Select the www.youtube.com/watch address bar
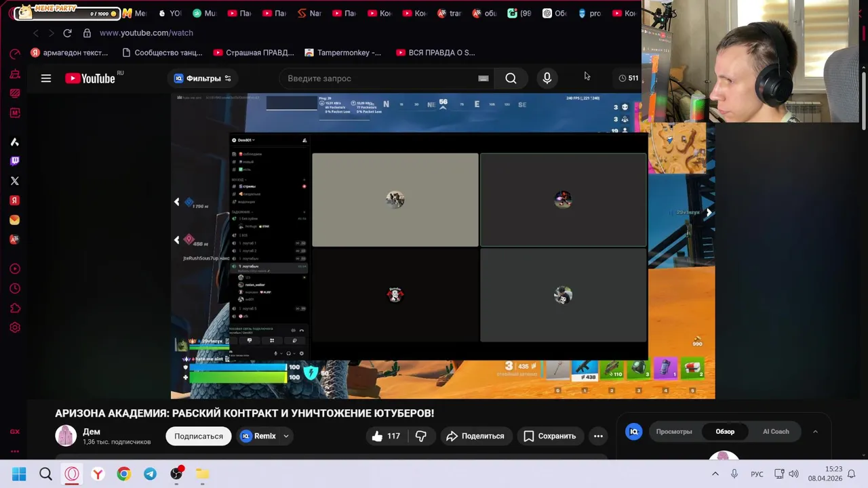 146,33
